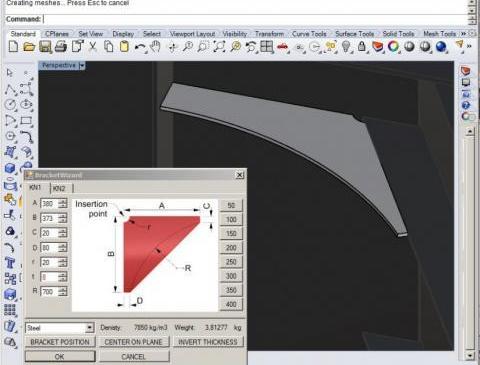Click the INVERT THICKNESS button
480x365 pixels.
click(x=208, y=342)
